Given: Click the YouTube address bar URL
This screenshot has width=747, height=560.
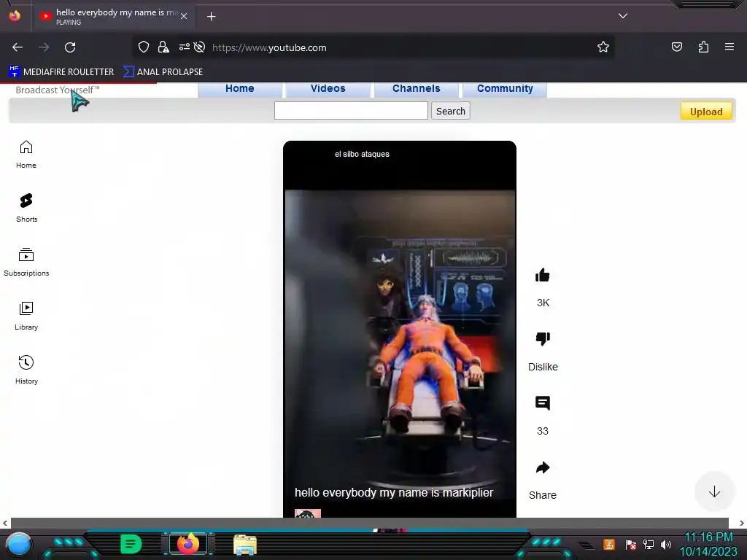Looking at the screenshot, I should tap(269, 47).
